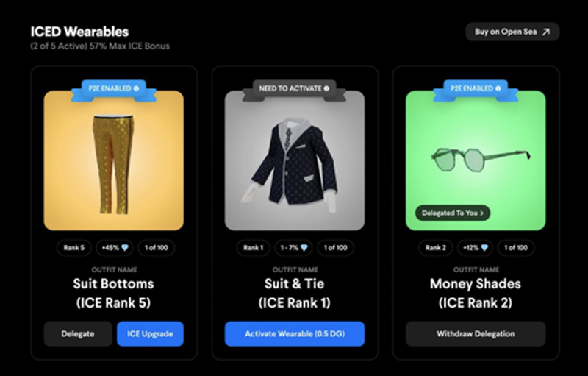Click the external arrow icon in Buy on Open Sea

pos(546,32)
